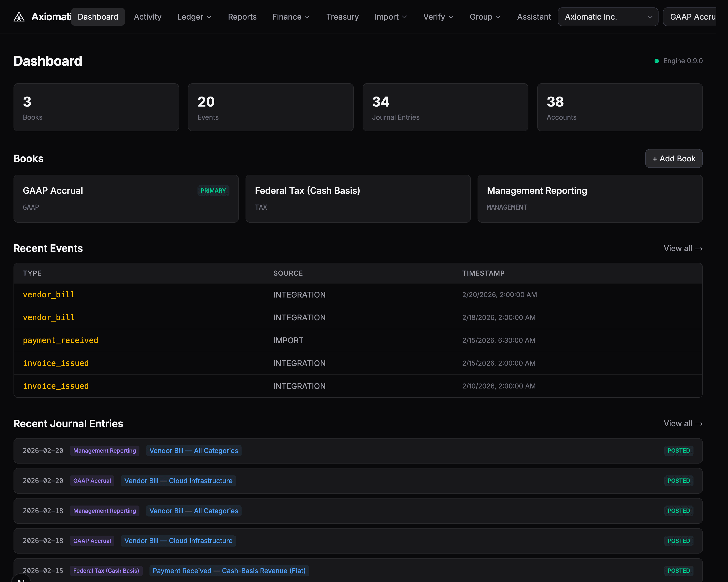Switch to the Treasury section
Screen dimensions: 728x582
click(x=342, y=17)
